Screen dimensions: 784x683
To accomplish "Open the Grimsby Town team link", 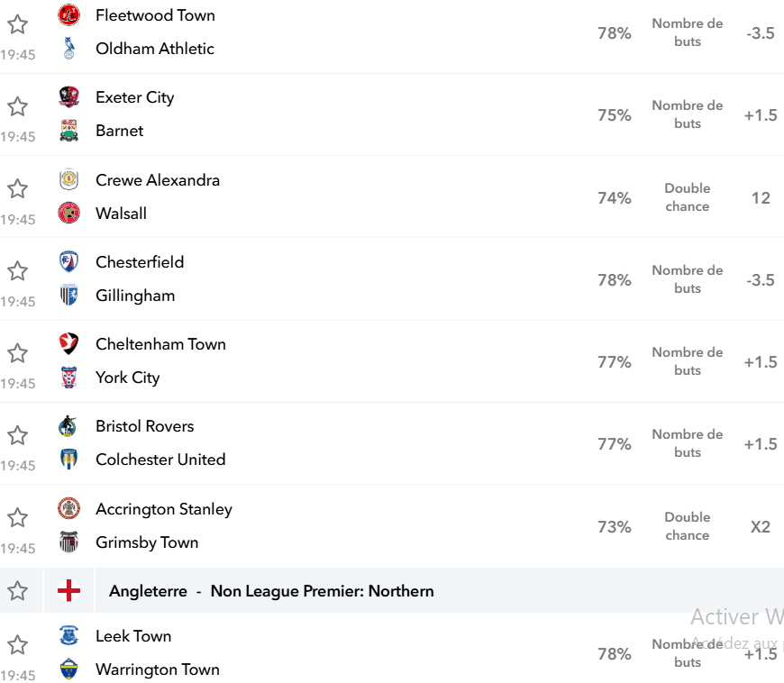I will pyautogui.click(x=147, y=542).
